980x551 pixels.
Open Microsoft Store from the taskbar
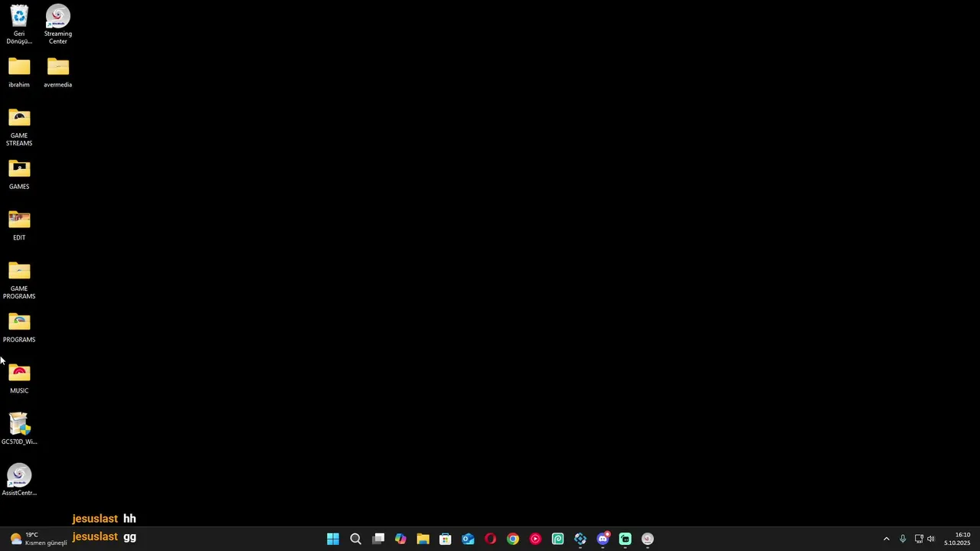(x=446, y=539)
